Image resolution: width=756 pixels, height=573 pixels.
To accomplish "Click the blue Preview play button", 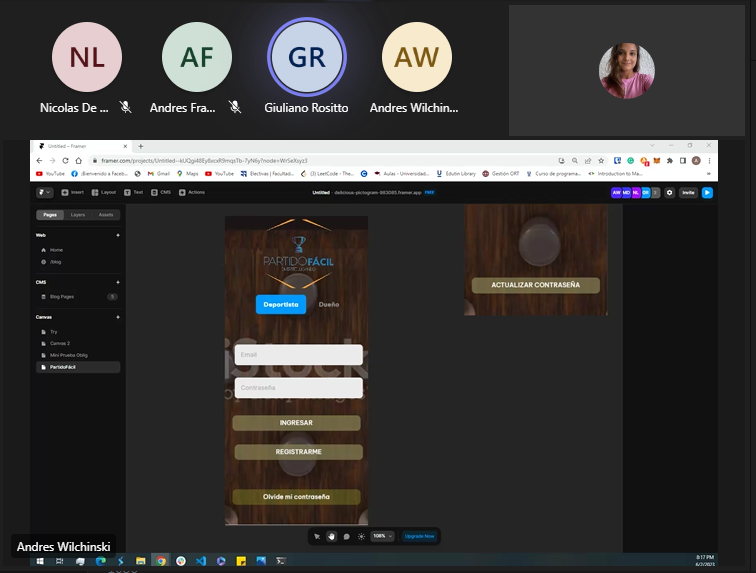I will pyautogui.click(x=707, y=192).
